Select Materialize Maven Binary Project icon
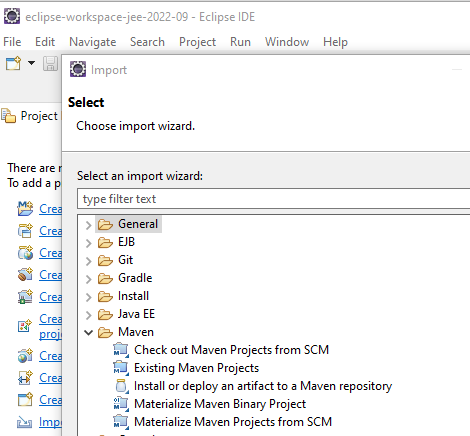 coord(120,404)
